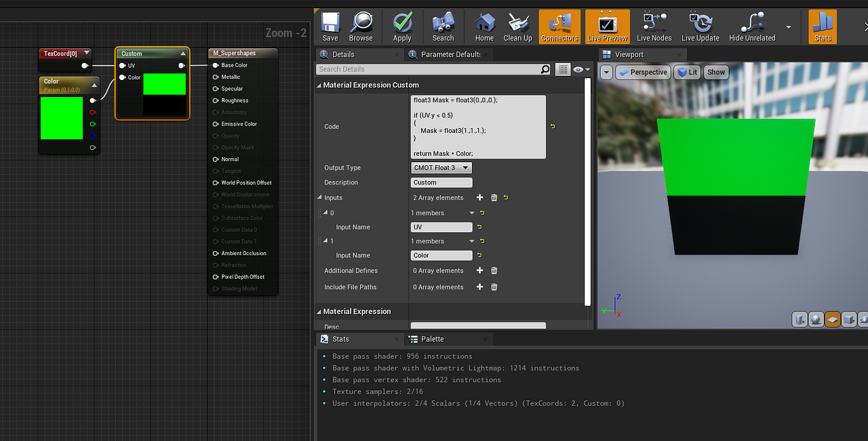The image size is (868, 441).
Task: Click the Show button in viewport
Action: coord(716,72)
